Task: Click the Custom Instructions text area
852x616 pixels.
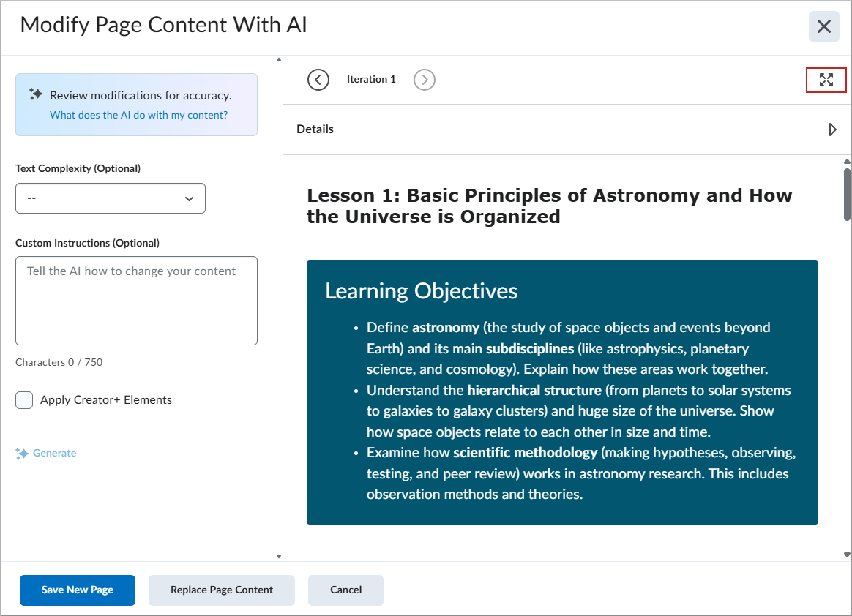Action: pos(136,301)
